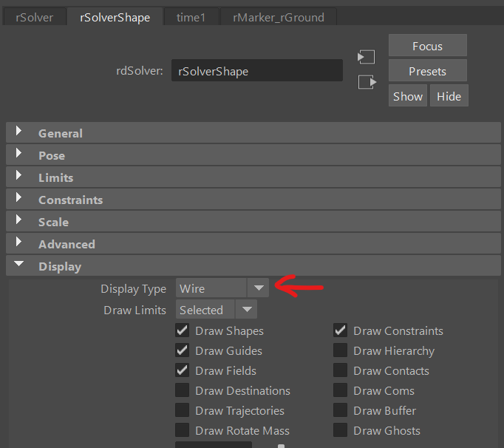Click the output connection arrow icon
The width and height of the screenshot is (504, 448).
(367, 82)
